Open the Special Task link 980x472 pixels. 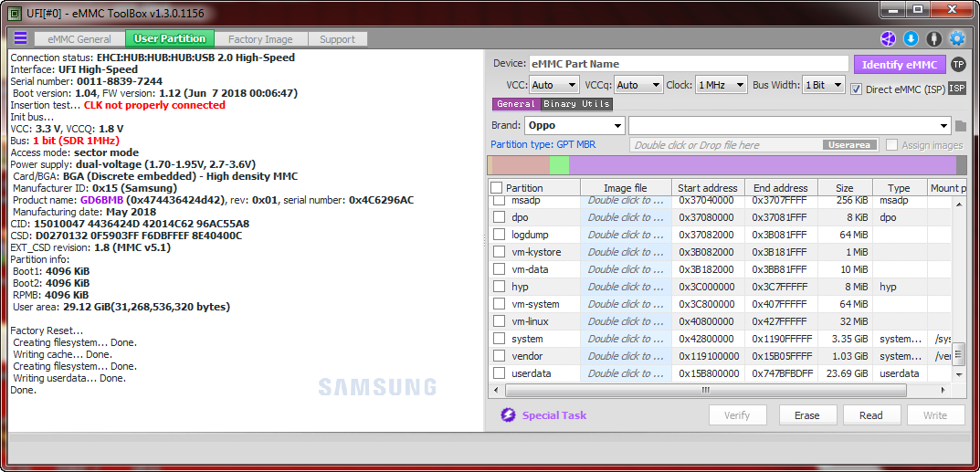[x=554, y=415]
